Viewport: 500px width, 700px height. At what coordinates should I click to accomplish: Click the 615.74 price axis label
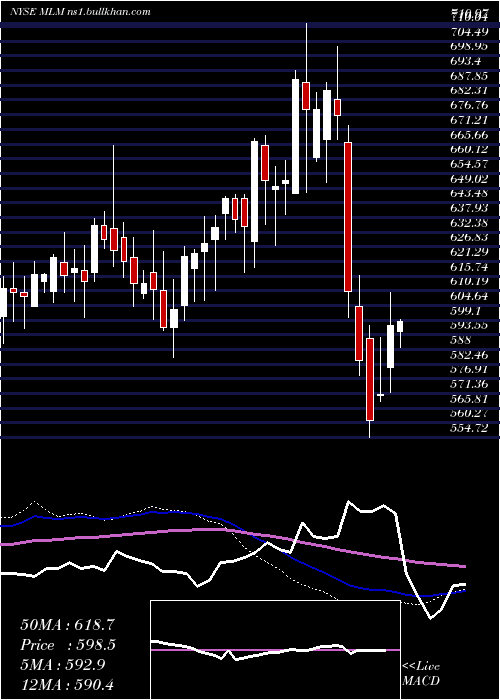470,267
